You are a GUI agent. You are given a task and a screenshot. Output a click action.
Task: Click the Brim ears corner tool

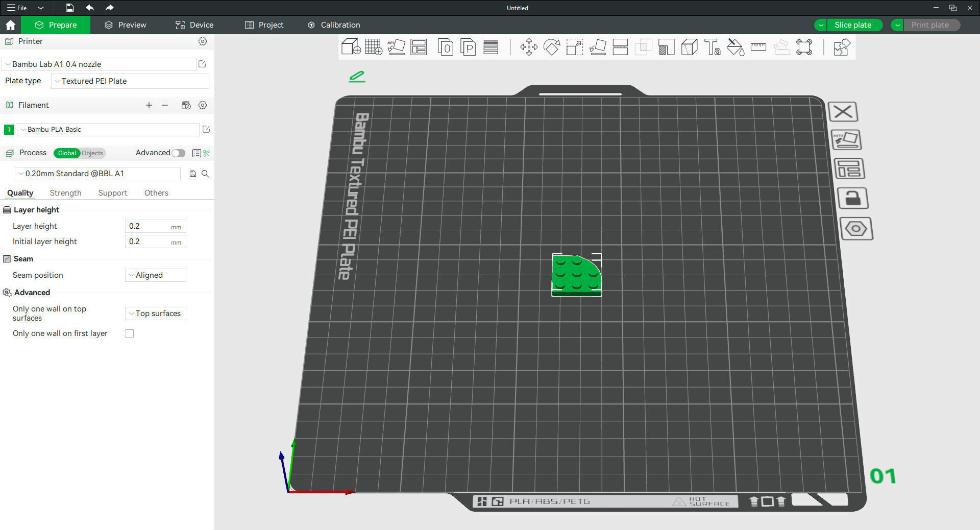804,47
